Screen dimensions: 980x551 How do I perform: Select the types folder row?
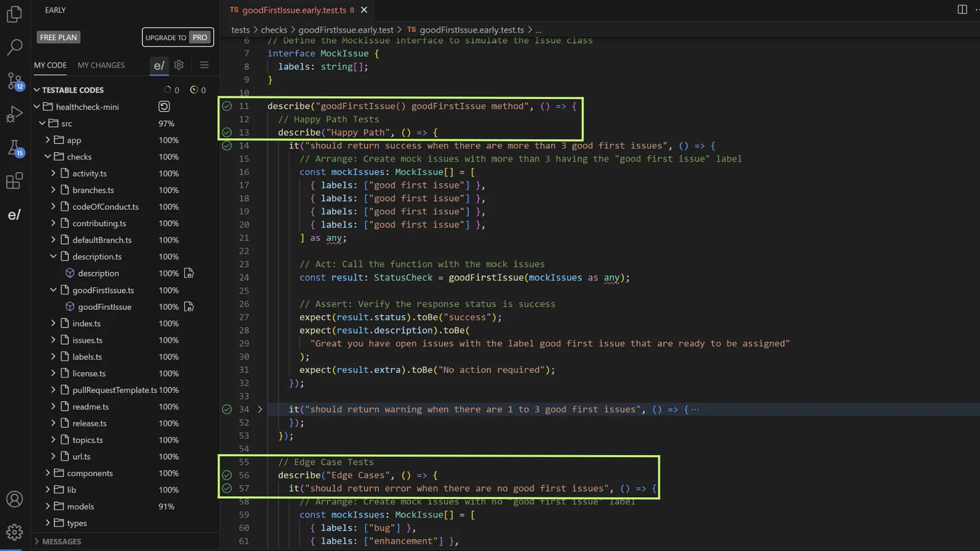point(126,523)
